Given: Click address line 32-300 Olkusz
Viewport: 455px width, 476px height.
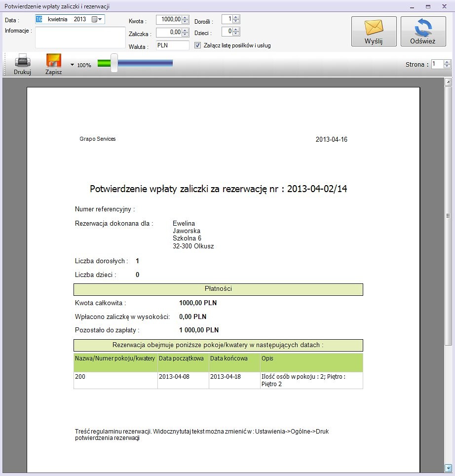Looking at the screenshot, I should coord(193,246).
